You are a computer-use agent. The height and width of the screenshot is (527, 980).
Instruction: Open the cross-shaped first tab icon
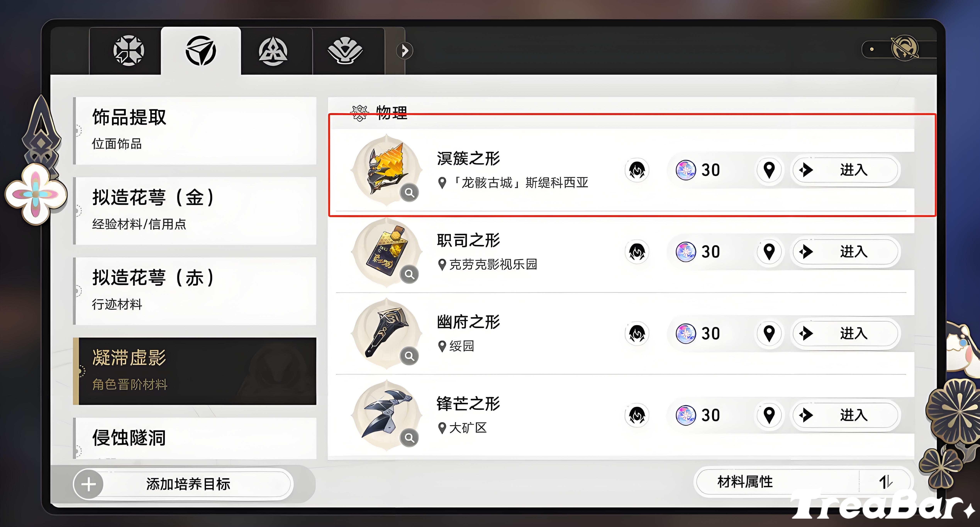pos(129,51)
